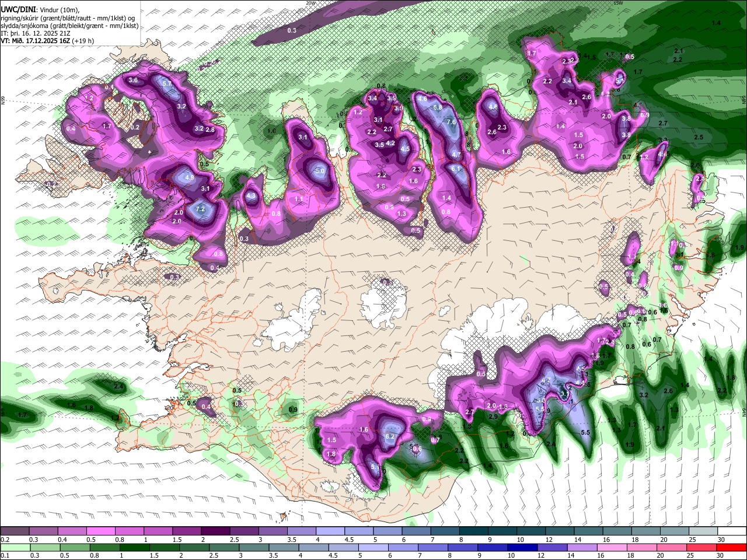Screen dimensions: 747x560
Task: Click the bold UWC/DINI title text
Action: click(18, 10)
